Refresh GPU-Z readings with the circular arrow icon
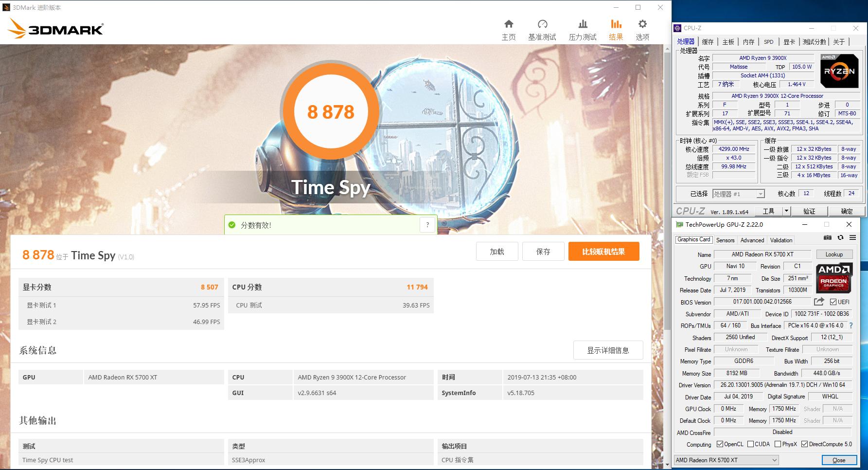 [840, 238]
